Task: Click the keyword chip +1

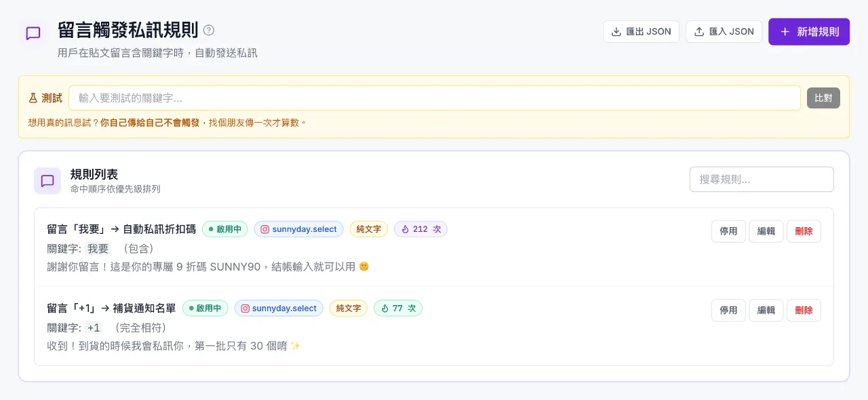Action: [94, 328]
